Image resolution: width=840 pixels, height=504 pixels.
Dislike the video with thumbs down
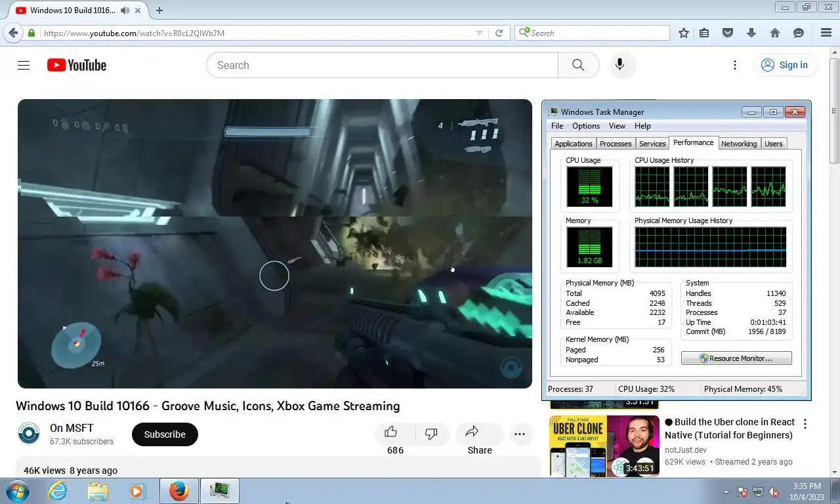tap(431, 434)
